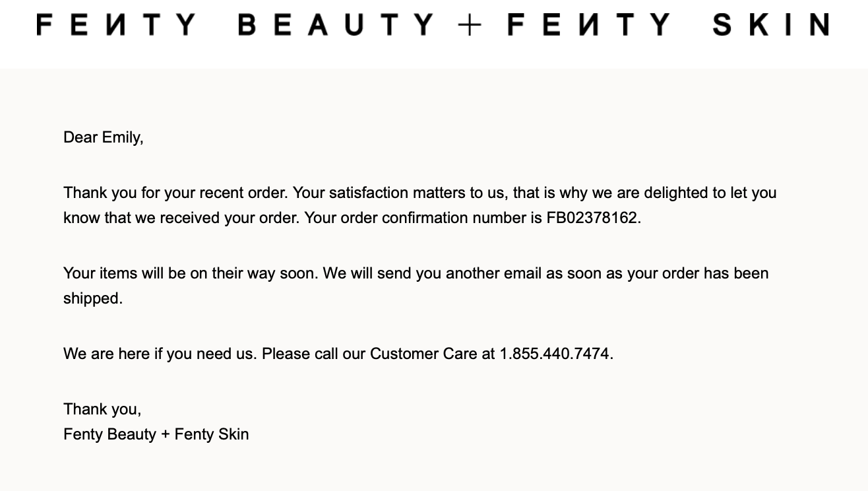
Task: Click the word "shipped." ending the paragraph
Action: (x=93, y=298)
